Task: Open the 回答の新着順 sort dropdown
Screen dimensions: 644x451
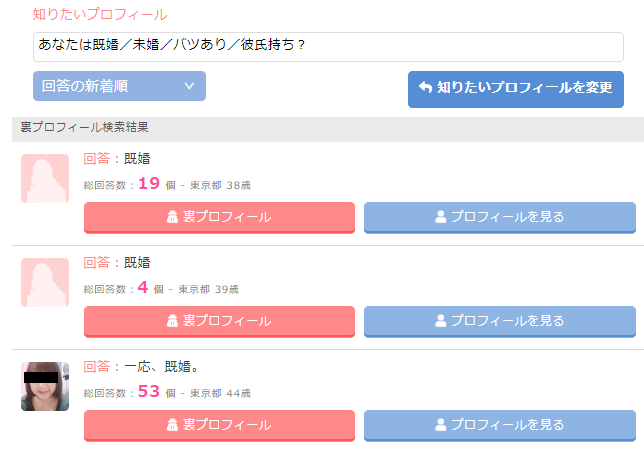Action: click(119, 86)
